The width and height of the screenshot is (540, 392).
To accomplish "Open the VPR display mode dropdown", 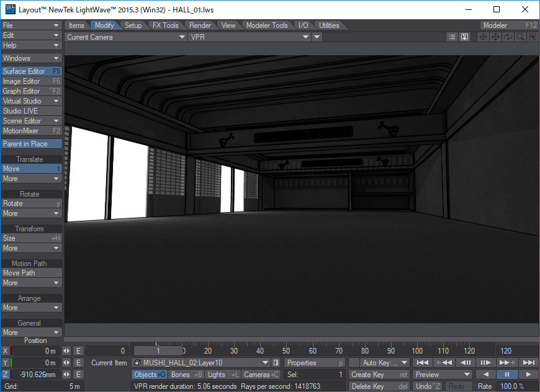I will pyautogui.click(x=250, y=37).
